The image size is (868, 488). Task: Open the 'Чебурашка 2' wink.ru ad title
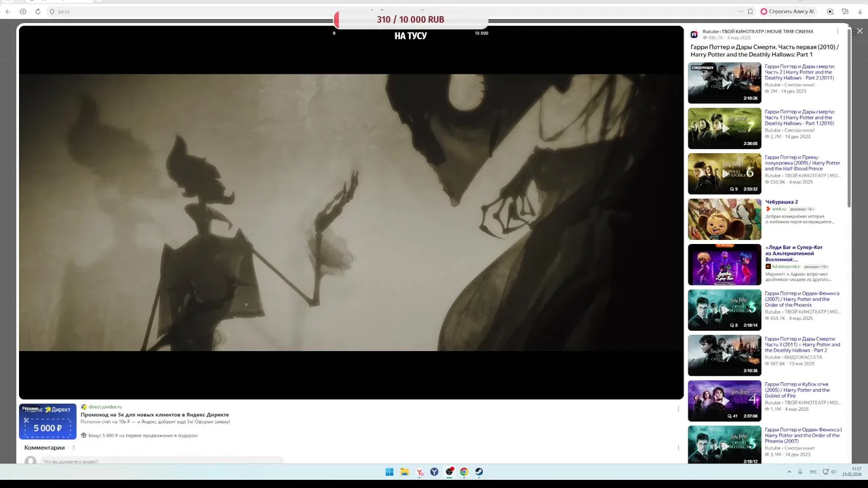click(x=781, y=202)
